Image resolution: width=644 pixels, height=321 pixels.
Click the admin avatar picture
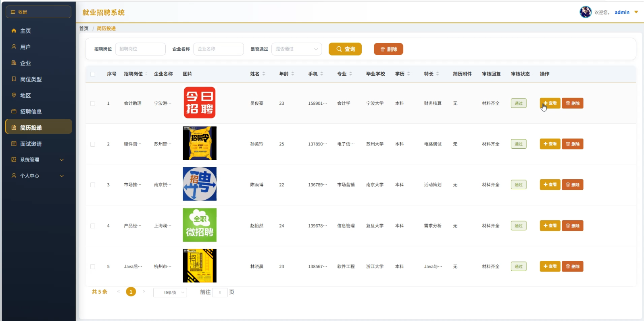click(586, 12)
